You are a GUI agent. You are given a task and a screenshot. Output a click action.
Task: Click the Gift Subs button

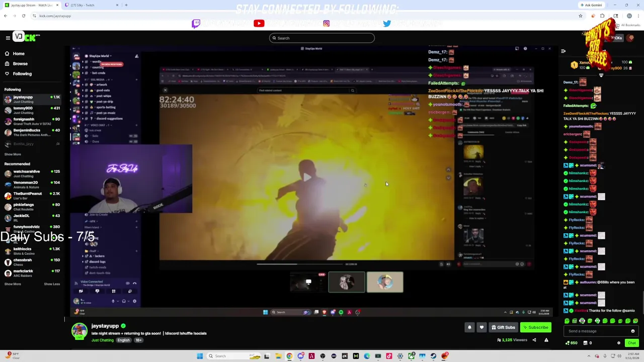503,327
